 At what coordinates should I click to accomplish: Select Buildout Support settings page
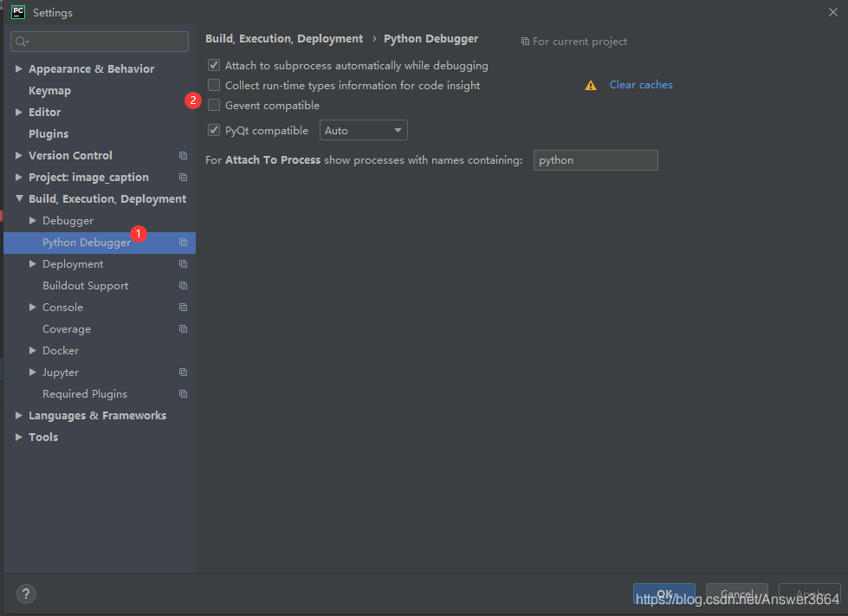click(85, 286)
